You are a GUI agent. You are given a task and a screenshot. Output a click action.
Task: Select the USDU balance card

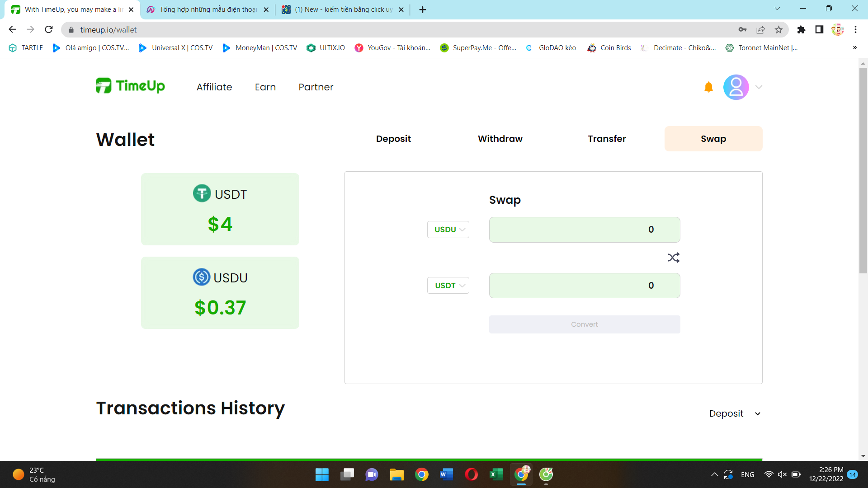pos(220,293)
